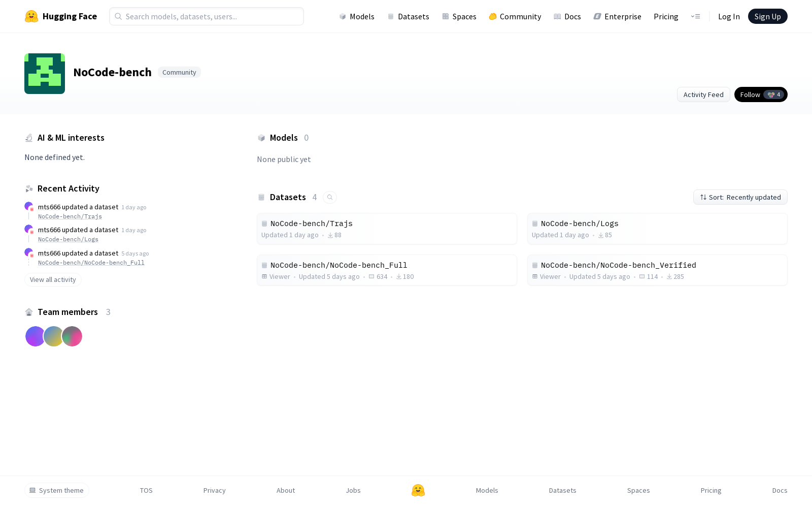
Task: Open the NoCode-bench/Logs dataset card
Action: pos(657,229)
